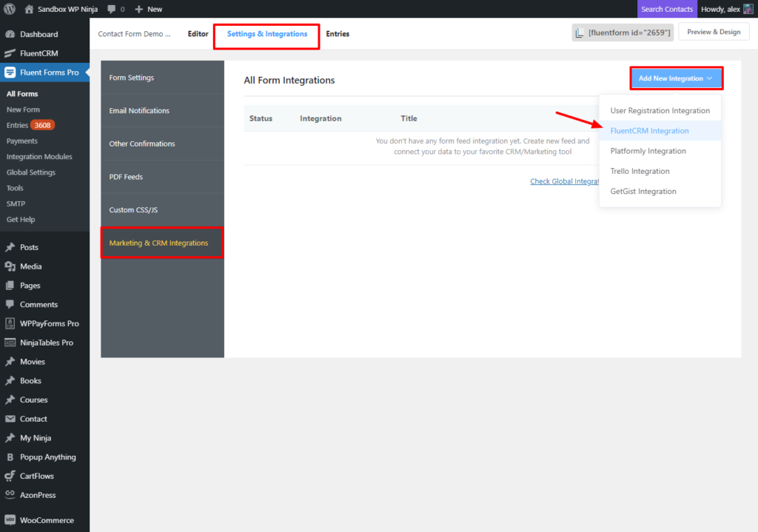Click alex's user avatar in the admin bar
The image size is (758, 532).
coord(748,9)
